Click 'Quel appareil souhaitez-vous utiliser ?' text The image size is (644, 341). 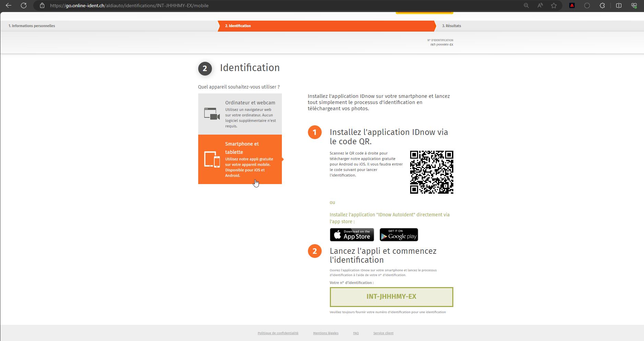239,87
